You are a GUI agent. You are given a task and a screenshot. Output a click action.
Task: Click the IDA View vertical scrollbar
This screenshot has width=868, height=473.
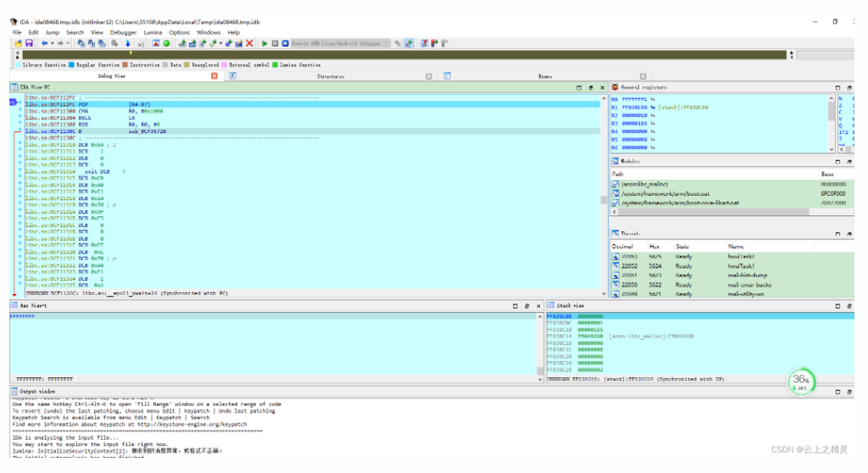tap(604, 197)
